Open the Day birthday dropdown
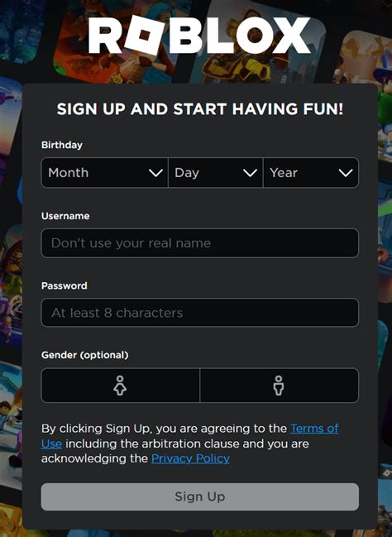This screenshot has width=392, height=537. (x=215, y=173)
